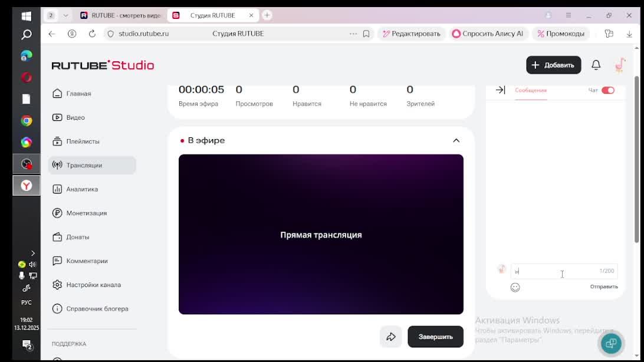This screenshot has width=644, height=362.
Task: Click the РУС language indicator
Action: [27, 302]
